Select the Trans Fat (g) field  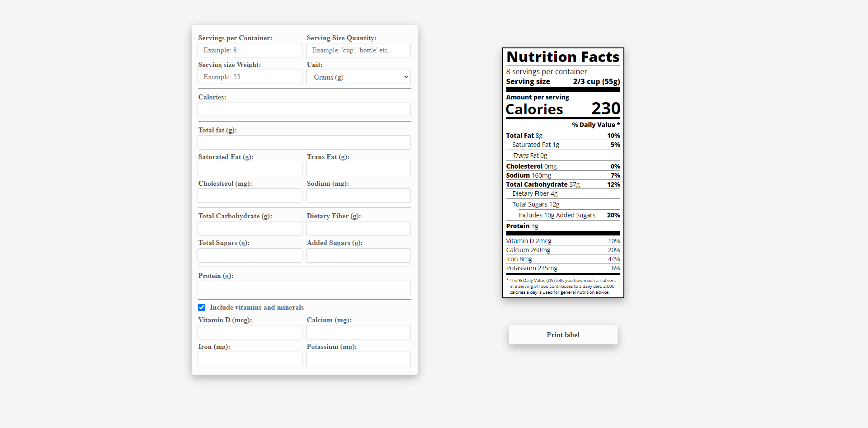(x=359, y=169)
